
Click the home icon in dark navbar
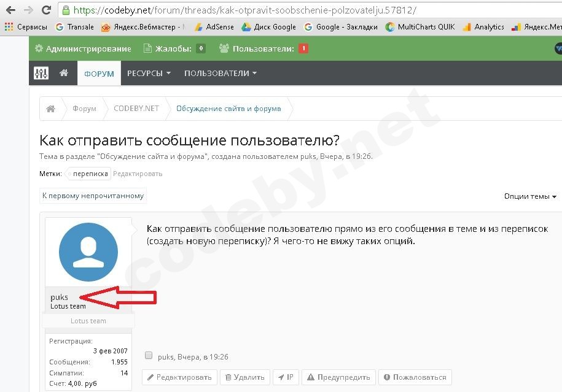pyautogui.click(x=64, y=73)
